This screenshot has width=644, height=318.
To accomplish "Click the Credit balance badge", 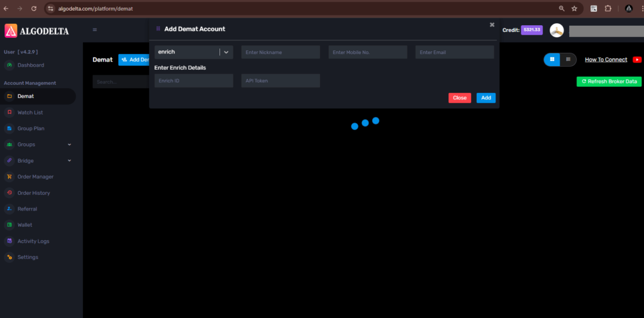I will [532, 30].
